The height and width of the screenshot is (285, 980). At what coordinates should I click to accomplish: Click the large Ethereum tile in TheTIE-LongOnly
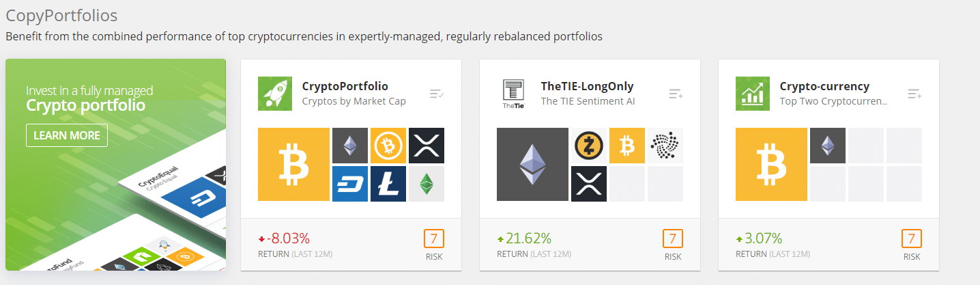pos(532,165)
